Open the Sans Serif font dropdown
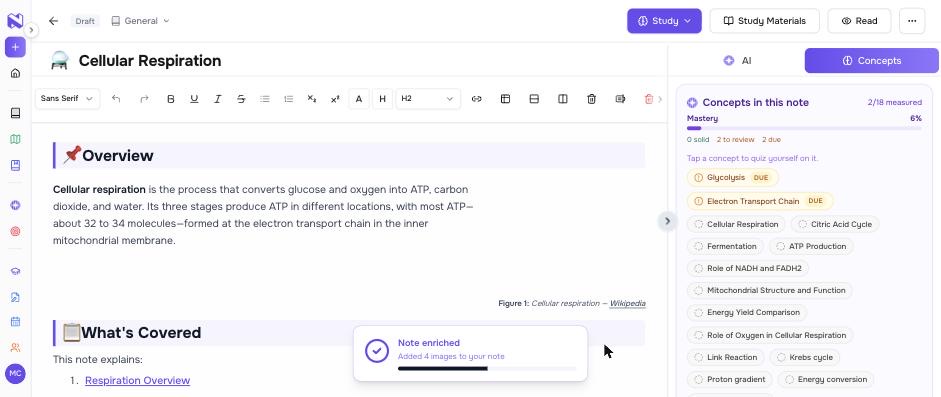The height and width of the screenshot is (397, 941). click(67, 99)
